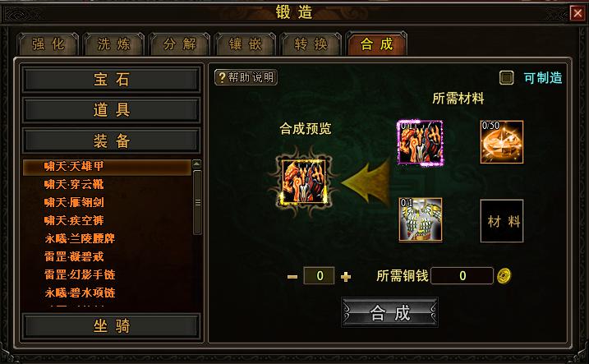This screenshot has height=364, width=589.
Task: Click the empty 材料 slot
Action: (x=501, y=221)
